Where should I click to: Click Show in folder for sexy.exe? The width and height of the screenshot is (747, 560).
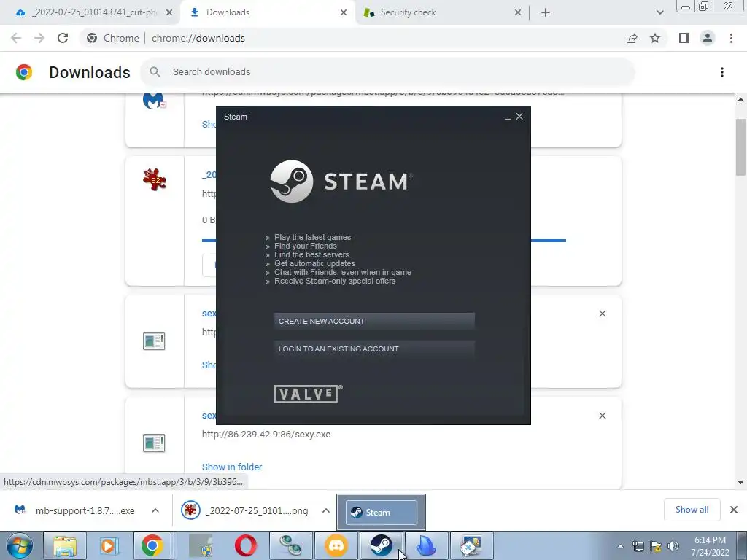click(x=232, y=467)
